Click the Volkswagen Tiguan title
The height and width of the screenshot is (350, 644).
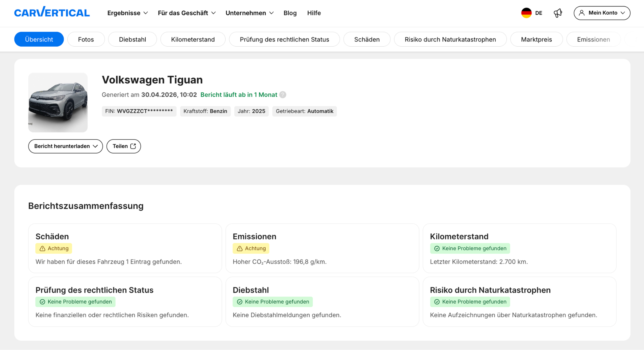(x=152, y=80)
